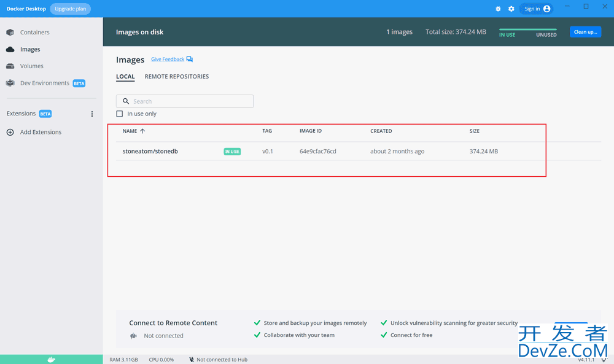Screen dimensions: 614x364
Task: Go to Containers in the sidebar
Action: click(x=35, y=32)
